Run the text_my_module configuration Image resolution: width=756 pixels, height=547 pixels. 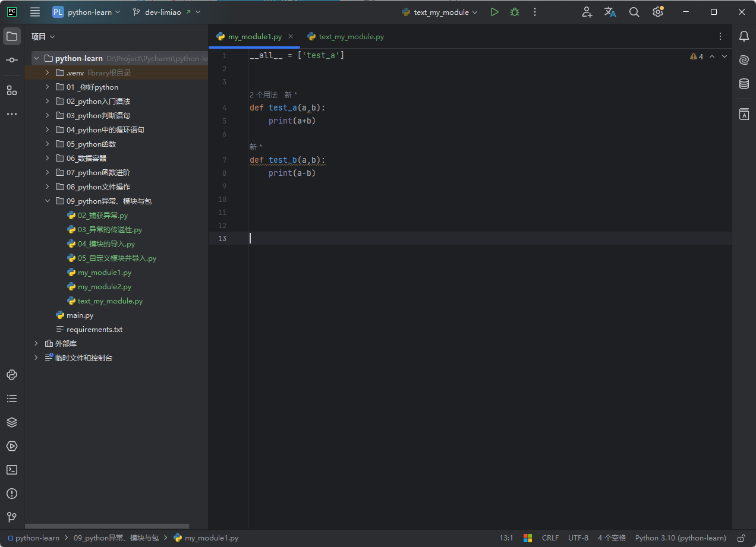point(494,12)
